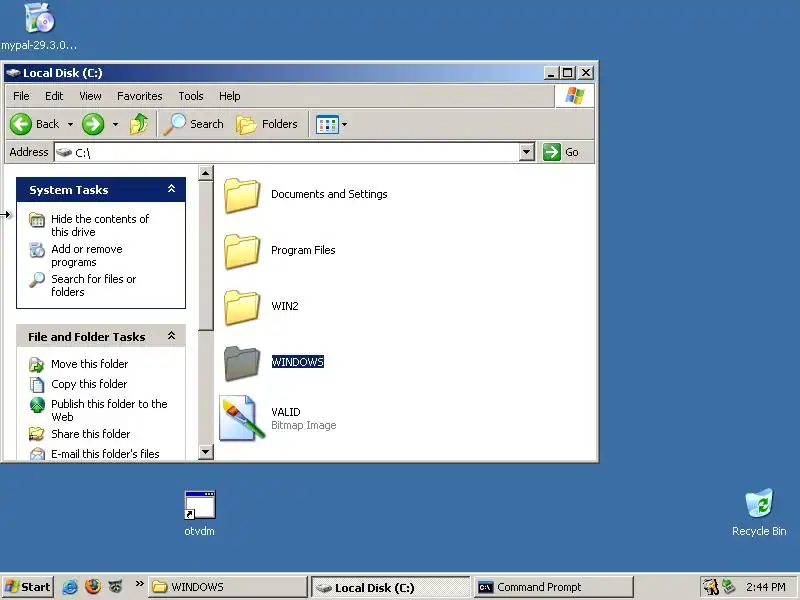The width and height of the screenshot is (800, 600).
Task: Click the first system tray icon
Action: tap(711, 587)
